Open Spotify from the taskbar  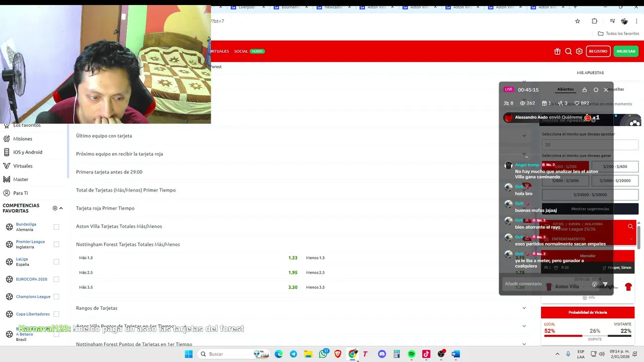412,354
